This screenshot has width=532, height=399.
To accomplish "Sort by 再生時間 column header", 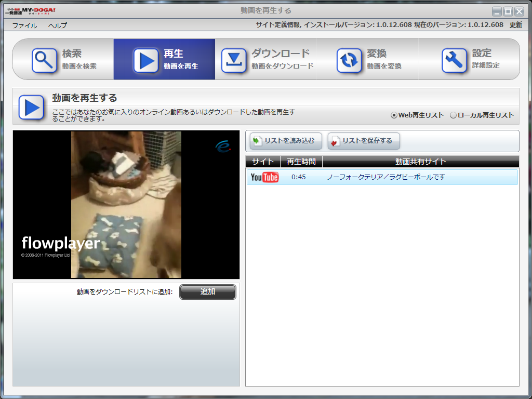I will point(301,162).
